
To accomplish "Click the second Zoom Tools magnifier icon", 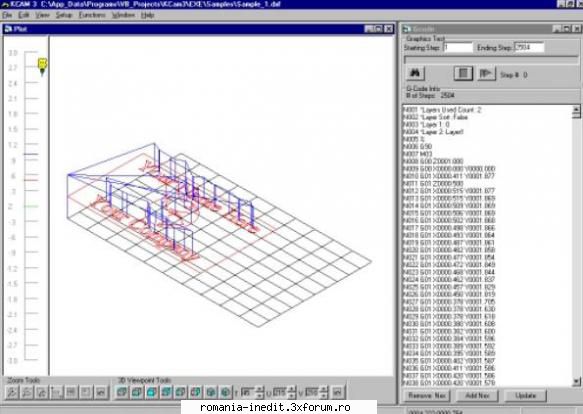I will pyautogui.click(x=27, y=392).
